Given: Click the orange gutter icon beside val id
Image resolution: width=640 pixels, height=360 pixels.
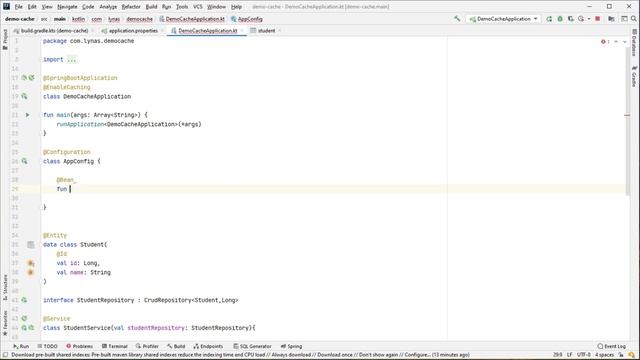Looking at the screenshot, I should (31, 263).
